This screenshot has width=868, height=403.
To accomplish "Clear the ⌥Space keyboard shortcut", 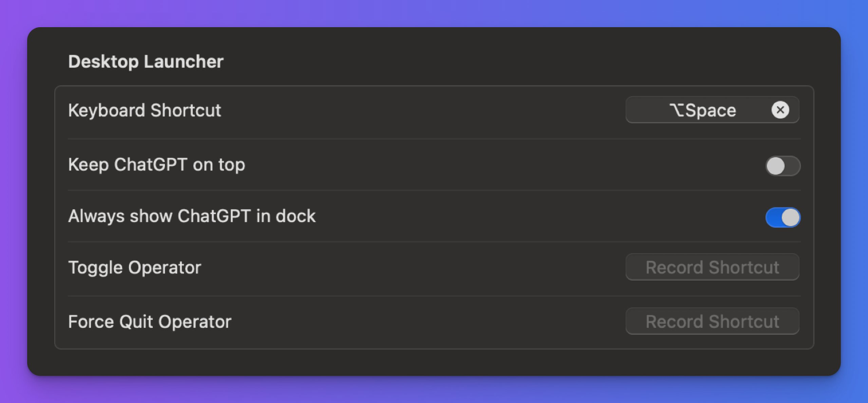I will click(x=780, y=110).
